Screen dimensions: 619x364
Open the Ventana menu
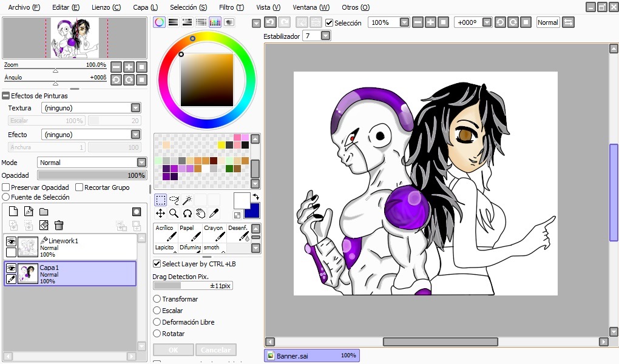[311, 7]
